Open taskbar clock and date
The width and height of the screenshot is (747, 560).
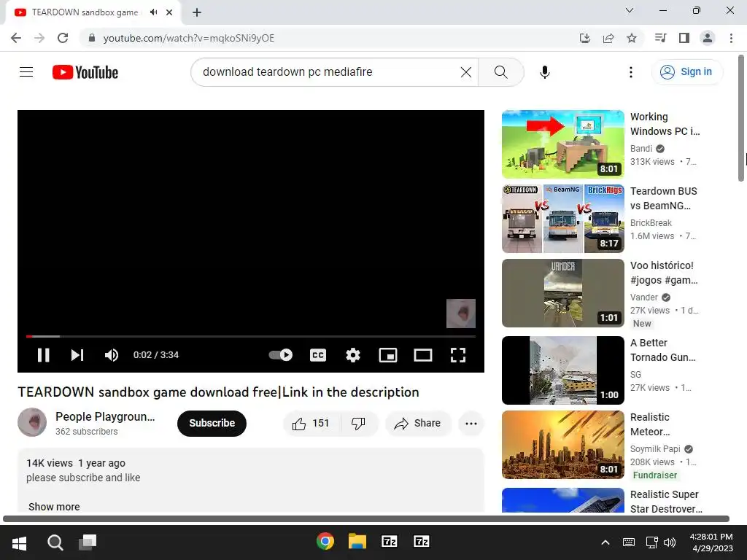(x=713, y=542)
